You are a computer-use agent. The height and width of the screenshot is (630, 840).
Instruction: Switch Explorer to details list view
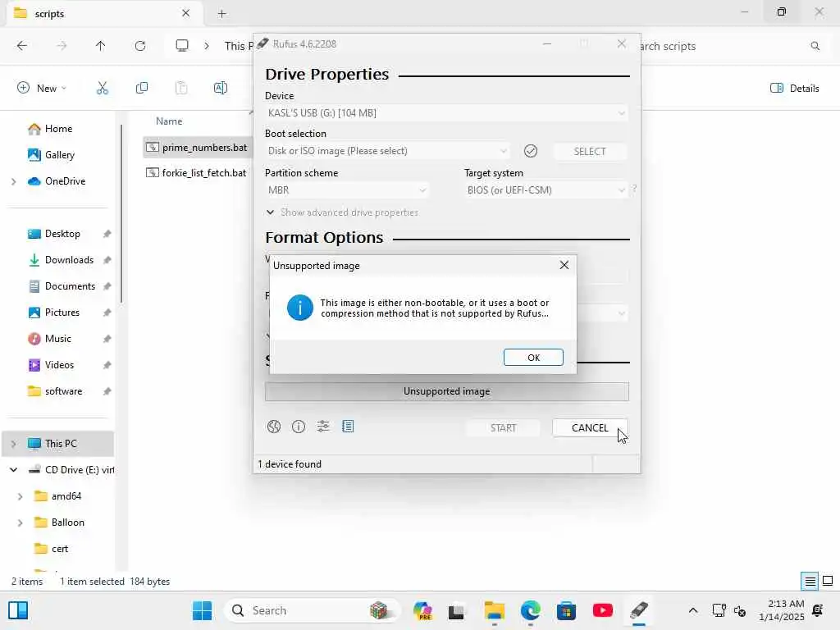point(810,582)
